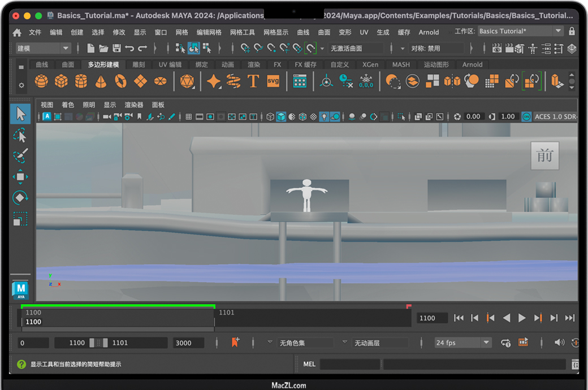Create a polygon cube from shelf
Screen dimensions: 588x390
61,81
